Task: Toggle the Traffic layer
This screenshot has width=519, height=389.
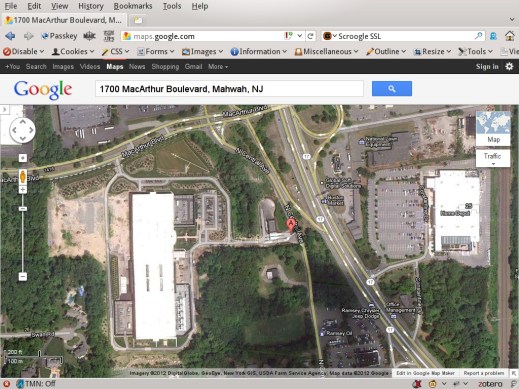Action: [x=493, y=158]
